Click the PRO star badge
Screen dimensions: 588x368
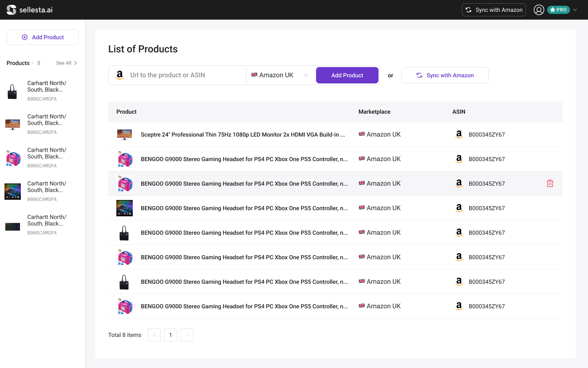(x=558, y=10)
